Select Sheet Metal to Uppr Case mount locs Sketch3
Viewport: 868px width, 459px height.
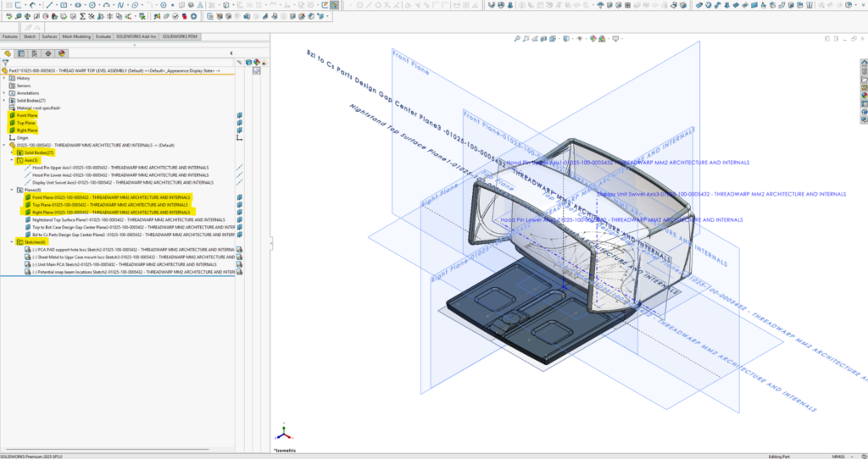tap(133, 257)
